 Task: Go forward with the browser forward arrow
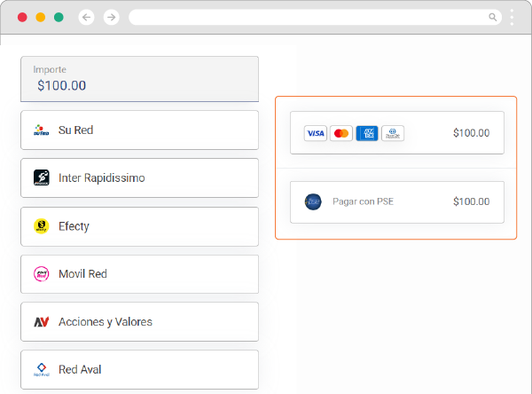point(111,17)
